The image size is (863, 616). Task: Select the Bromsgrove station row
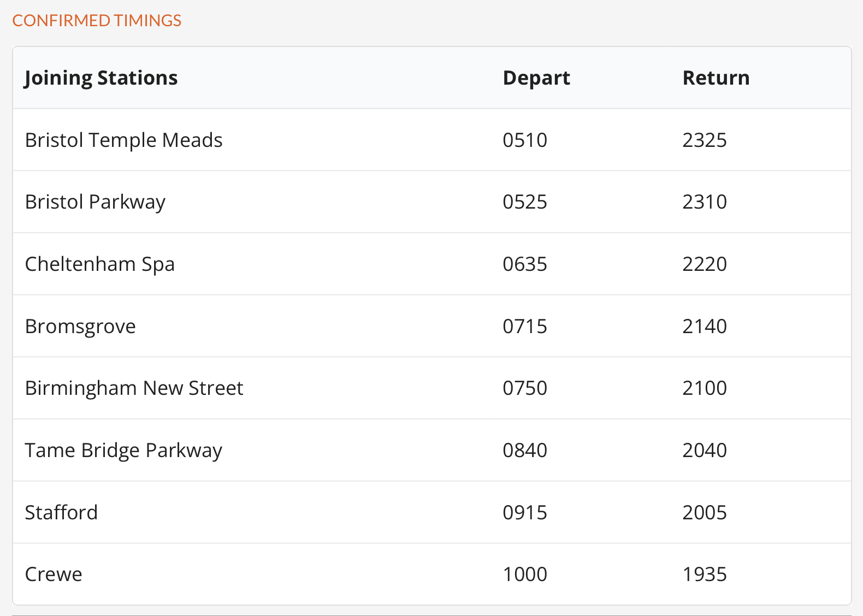pyautogui.click(x=432, y=326)
